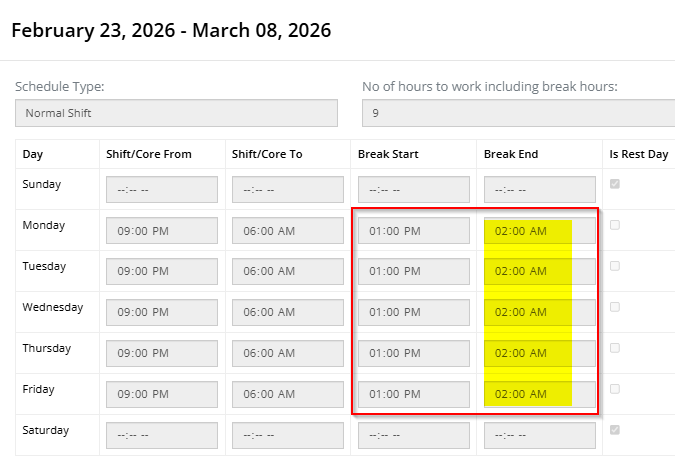Tick Wednesday Is Rest Day checkbox
This screenshot has width=675, height=460.
[615, 307]
